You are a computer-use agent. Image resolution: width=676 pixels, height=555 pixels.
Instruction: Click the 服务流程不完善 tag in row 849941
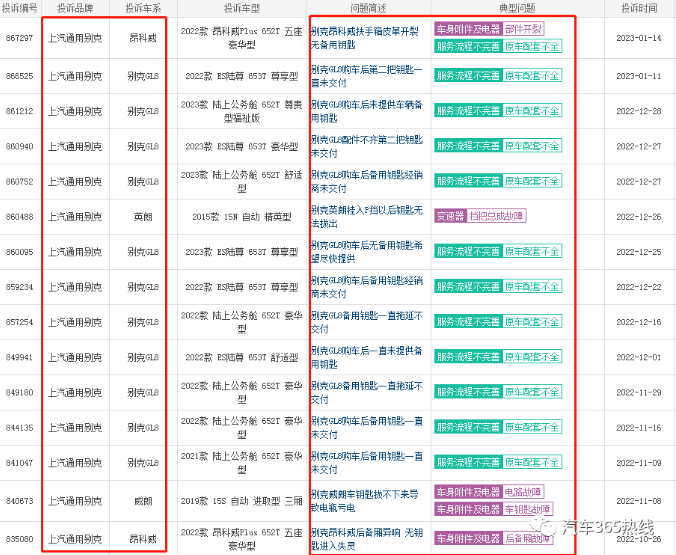468,357
